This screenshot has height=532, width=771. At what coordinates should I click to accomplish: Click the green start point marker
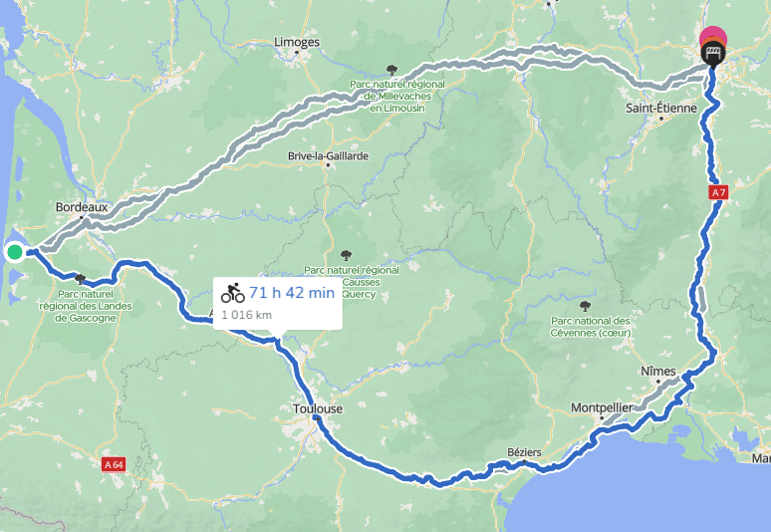click(15, 252)
